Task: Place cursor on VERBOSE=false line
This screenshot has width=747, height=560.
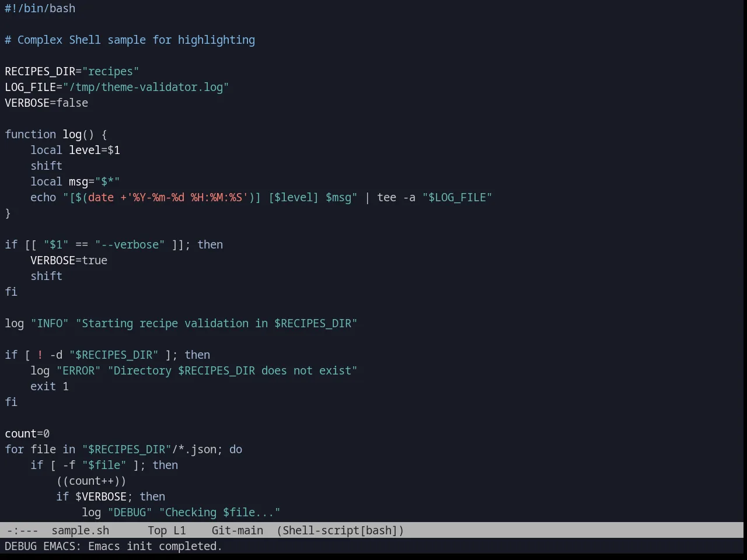Action: pos(47,103)
